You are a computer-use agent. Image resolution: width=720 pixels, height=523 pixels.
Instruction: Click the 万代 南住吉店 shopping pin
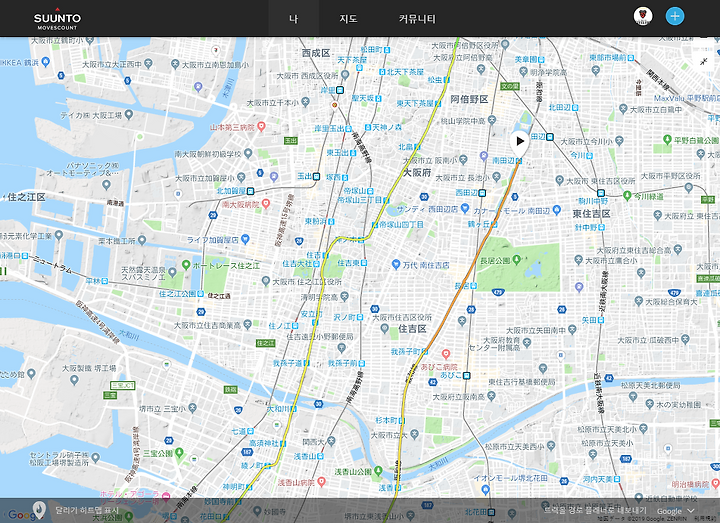coord(396,264)
